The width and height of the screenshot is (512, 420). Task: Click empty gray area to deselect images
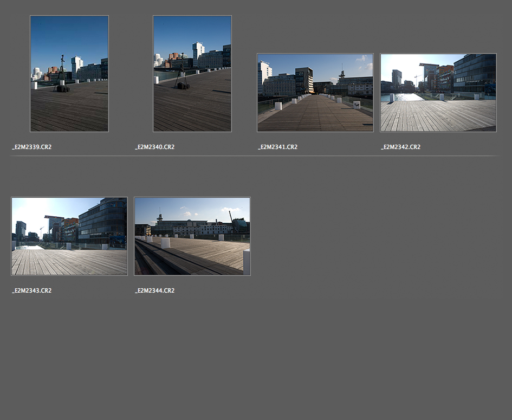(x=379, y=352)
